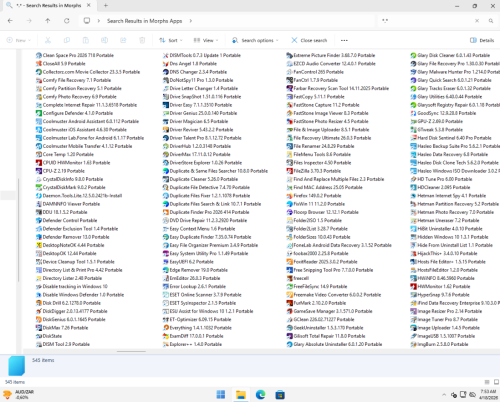This screenshot has width=500, height=402.
Task: Toggle the Details pane
Action: [482, 40]
